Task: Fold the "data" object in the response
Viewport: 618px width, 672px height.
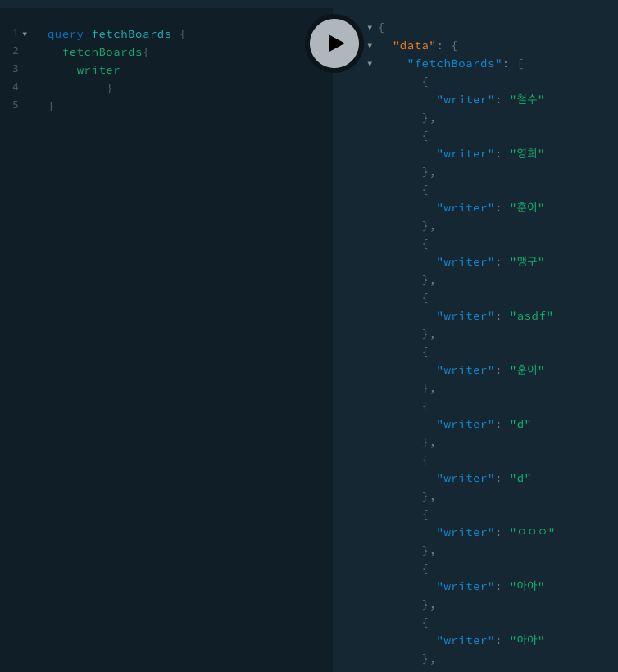Action: tap(370, 46)
